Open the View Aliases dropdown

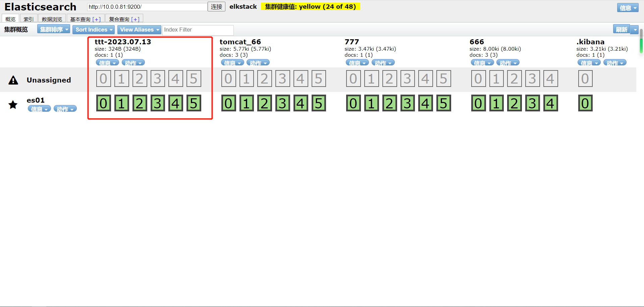pos(139,30)
